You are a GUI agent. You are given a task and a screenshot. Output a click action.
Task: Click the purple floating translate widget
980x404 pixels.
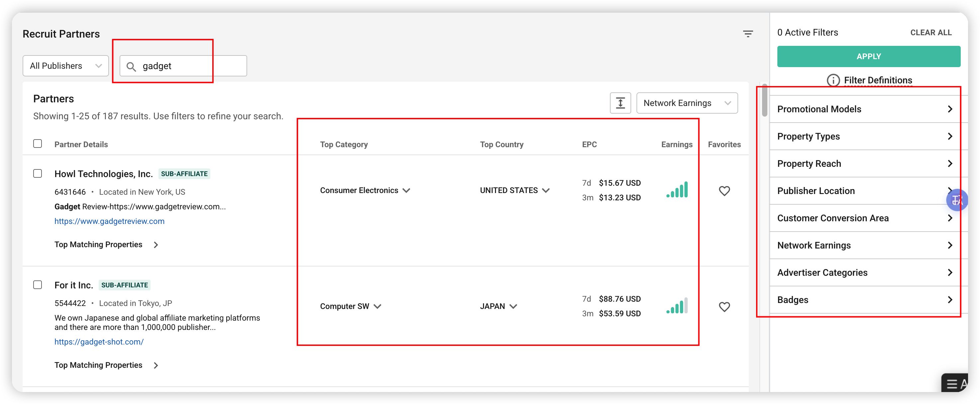click(x=957, y=200)
